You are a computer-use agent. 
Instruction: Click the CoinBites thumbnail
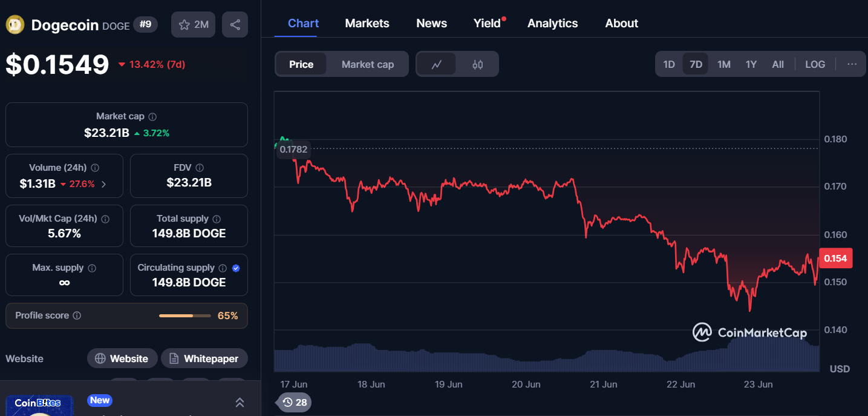click(x=39, y=406)
